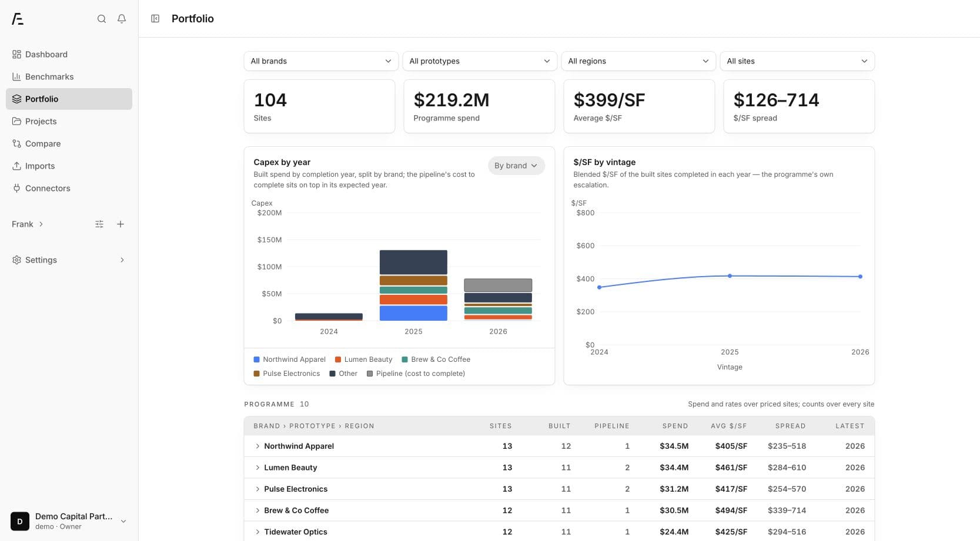980x541 pixels.
Task: Click the Settings gear icon
Action: coord(16,260)
